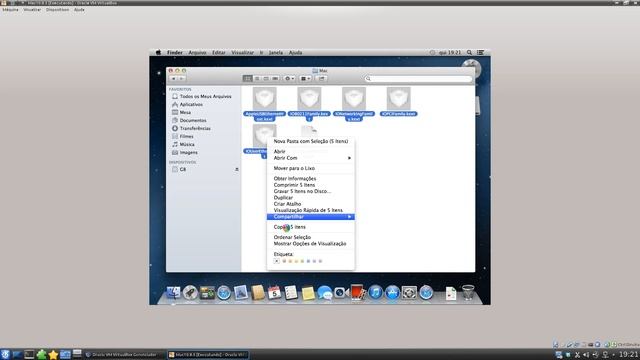Open the Visualizar menu in Finder

(242, 52)
